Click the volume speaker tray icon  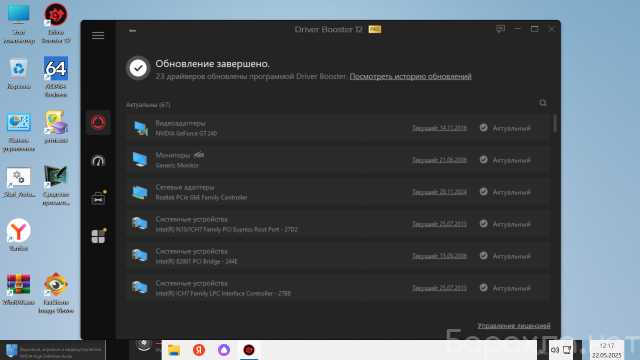coord(554,350)
